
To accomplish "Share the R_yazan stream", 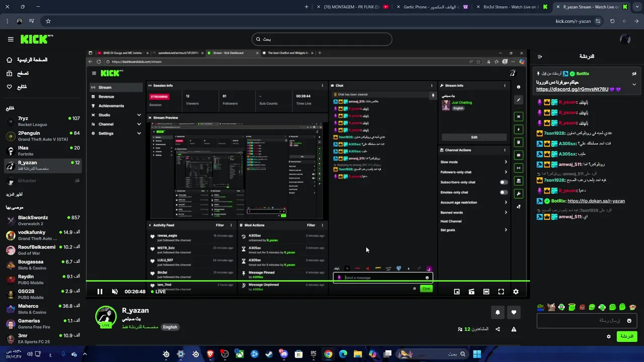I will click(498, 329).
